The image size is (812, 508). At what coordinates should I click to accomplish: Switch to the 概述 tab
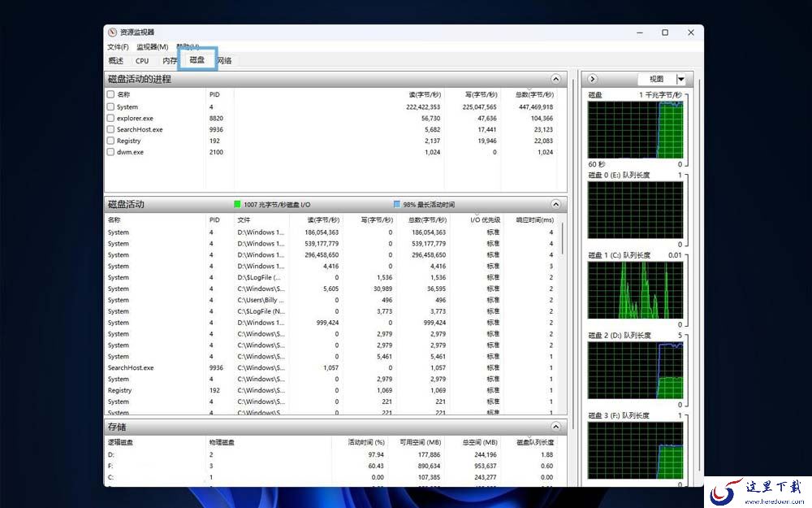116,61
